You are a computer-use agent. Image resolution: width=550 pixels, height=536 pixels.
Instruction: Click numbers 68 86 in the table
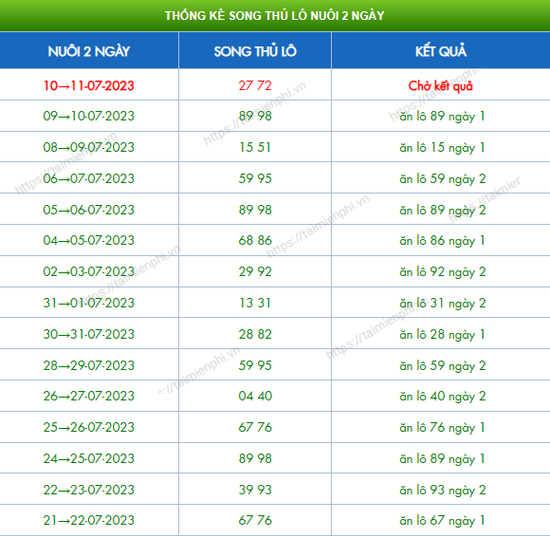click(x=255, y=240)
